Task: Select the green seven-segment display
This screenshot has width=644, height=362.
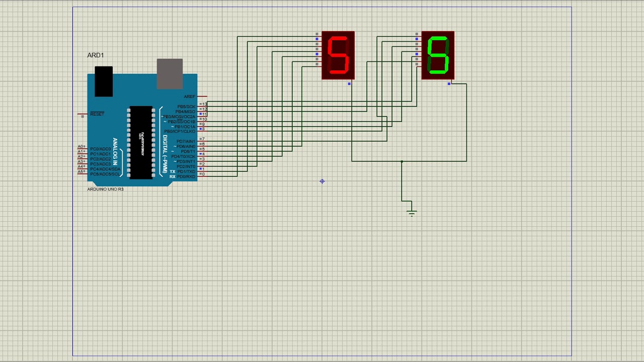Action: click(438, 55)
